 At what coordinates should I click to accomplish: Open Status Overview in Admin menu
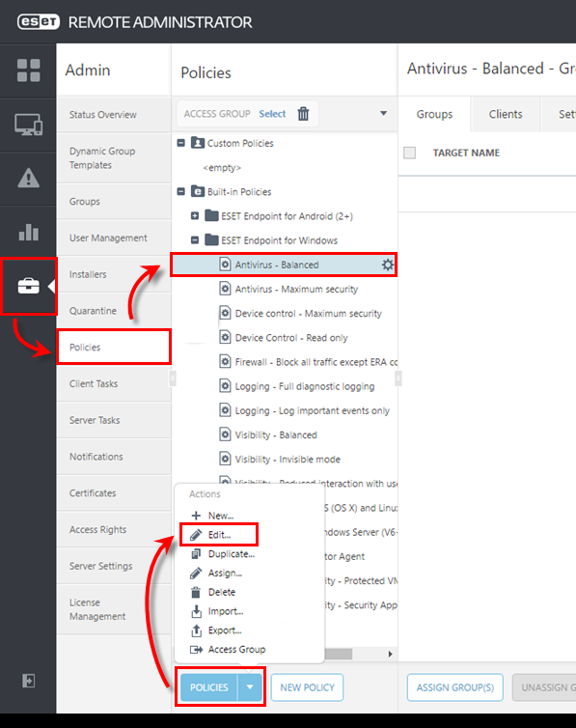coord(114,115)
